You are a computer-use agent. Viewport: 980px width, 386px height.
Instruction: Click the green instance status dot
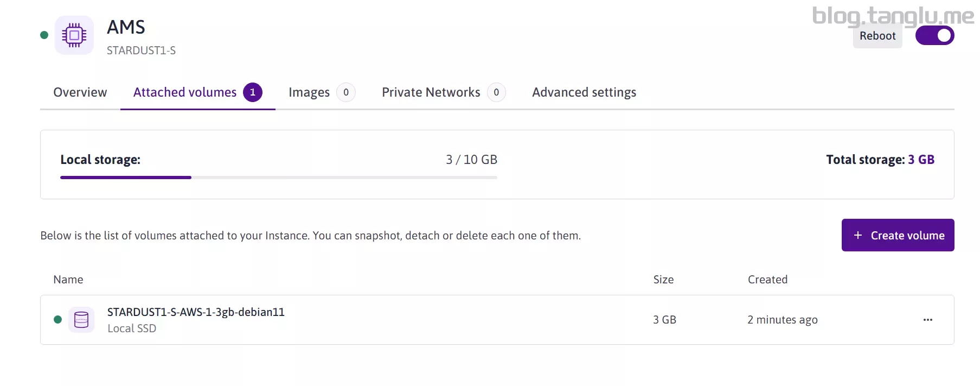pyautogui.click(x=44, y=35)
